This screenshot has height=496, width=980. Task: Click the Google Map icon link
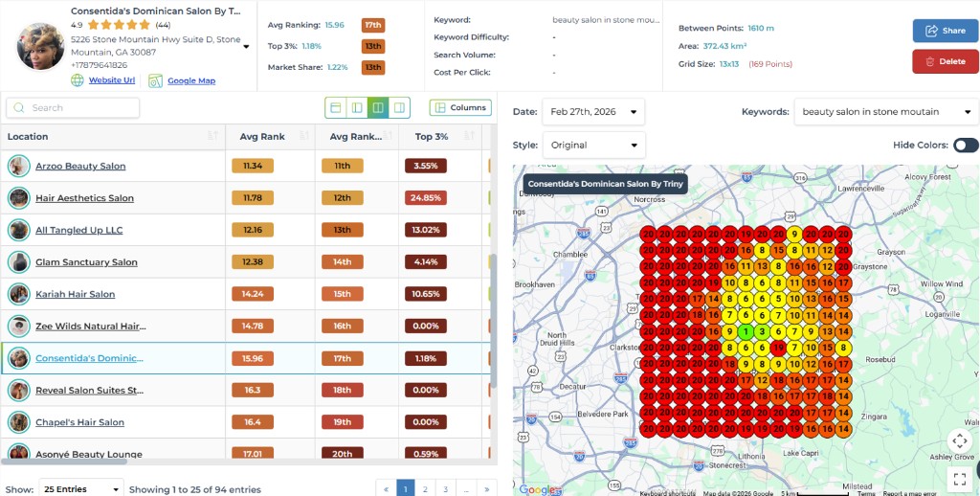point(156,81)
